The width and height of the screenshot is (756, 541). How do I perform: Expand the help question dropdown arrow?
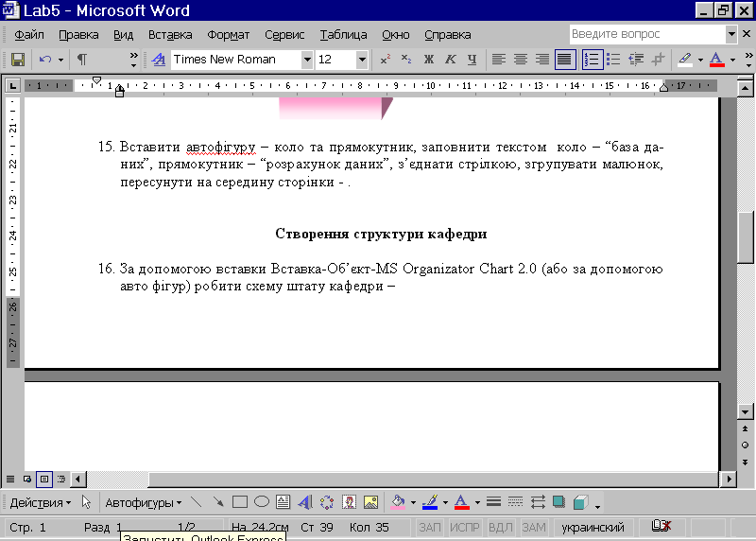coord(731,34)
